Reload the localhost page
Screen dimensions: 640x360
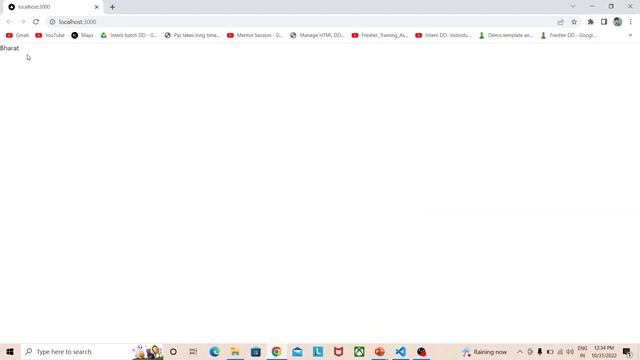pyautogui.click(x=36, y=22)
